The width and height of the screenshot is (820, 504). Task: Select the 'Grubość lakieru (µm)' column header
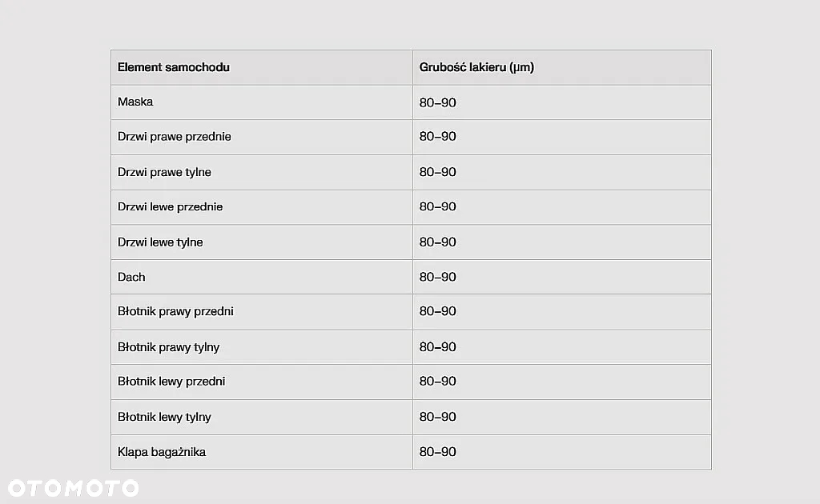click(476, 67)
